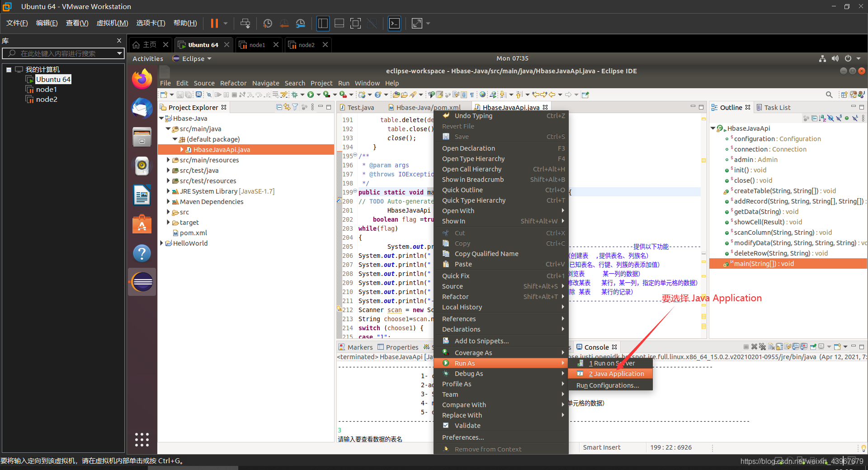The width and height of the screenshot is (868, 470).
Task: Click the Coverage launch toolbar icon
Action: coord(326,95)
